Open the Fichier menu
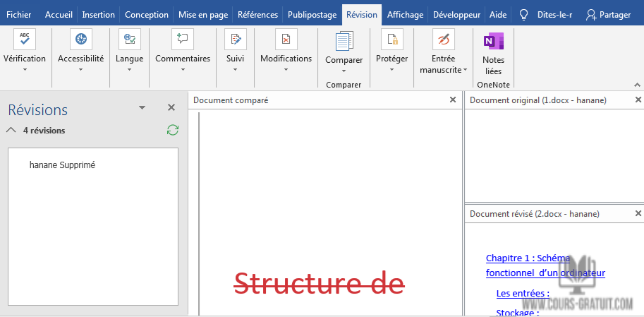Image resolution: width=644 pixels, height=317 pixels. point(18,15)
